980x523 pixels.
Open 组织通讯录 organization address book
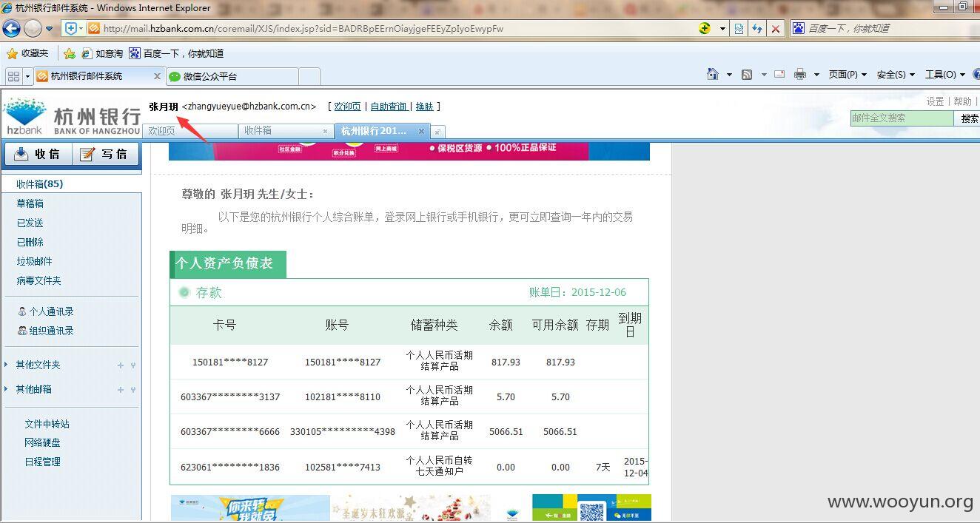46,331
